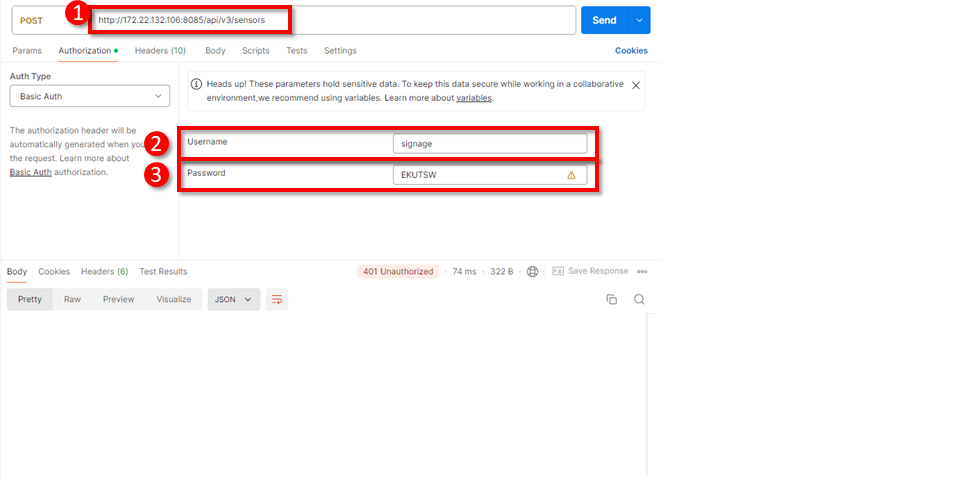This screenshot has width=960, height=480.
Task: Select the Preview response view
Action: [x=118, y=299]
